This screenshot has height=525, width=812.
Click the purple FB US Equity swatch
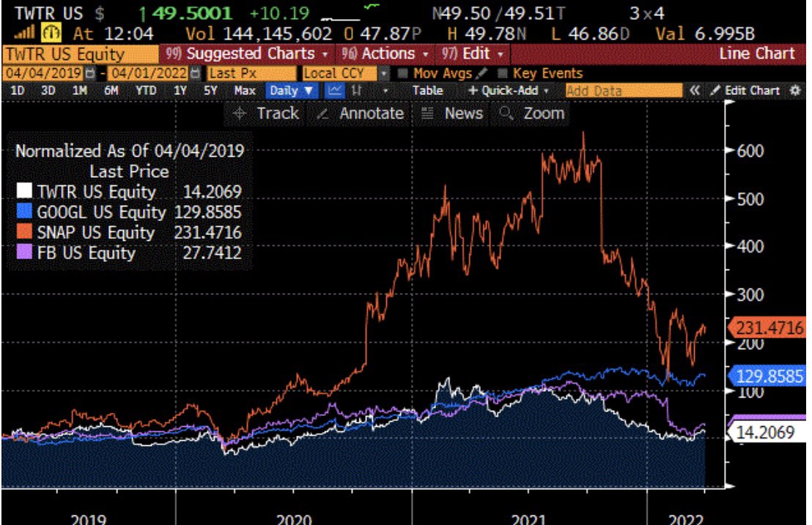click(24, 252)
